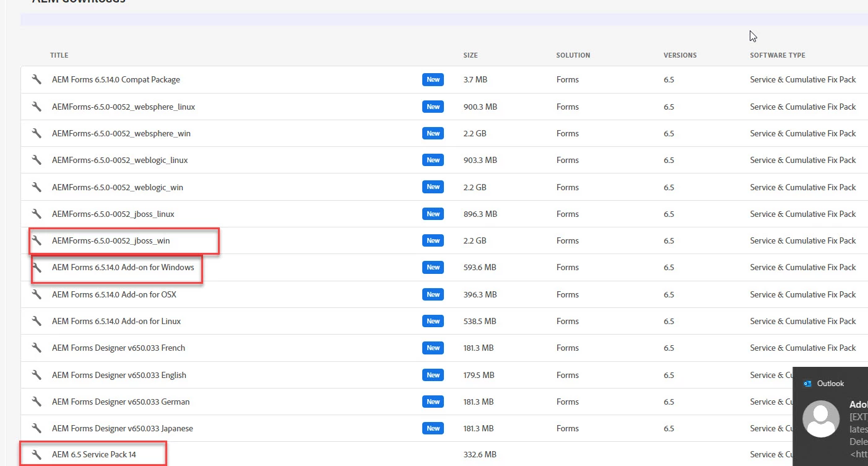Click wrench icon beside Add-on for OSX

(x=37, y=294)
